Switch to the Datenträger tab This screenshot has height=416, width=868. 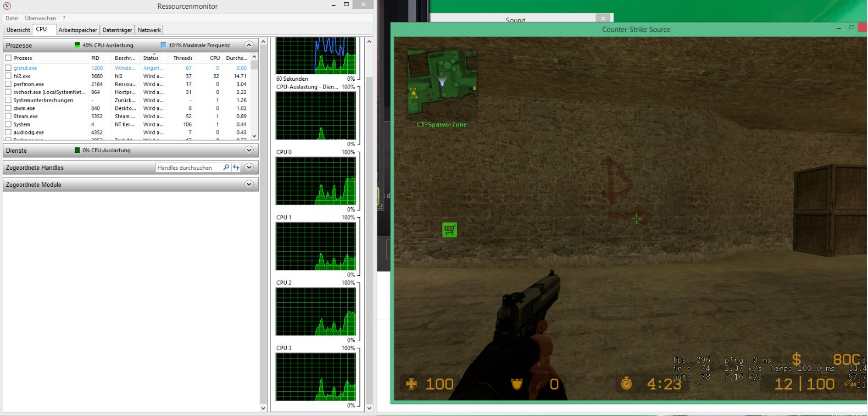(x=117, y=30)
